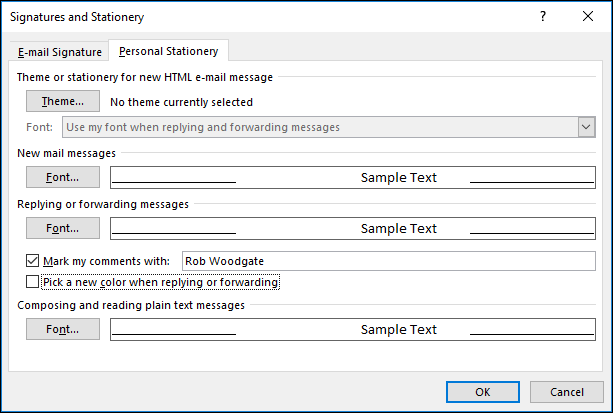Close the Signatures and Stationery dialog
Screen dimensions: 613x413
586,17
